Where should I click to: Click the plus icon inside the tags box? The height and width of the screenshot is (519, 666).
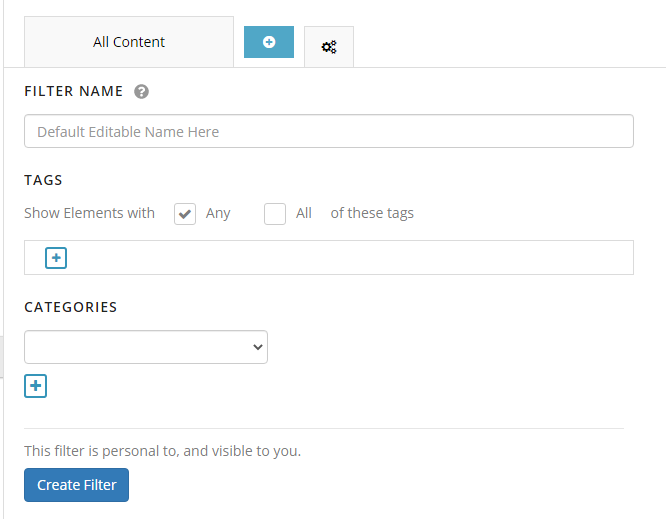(56, 258)
